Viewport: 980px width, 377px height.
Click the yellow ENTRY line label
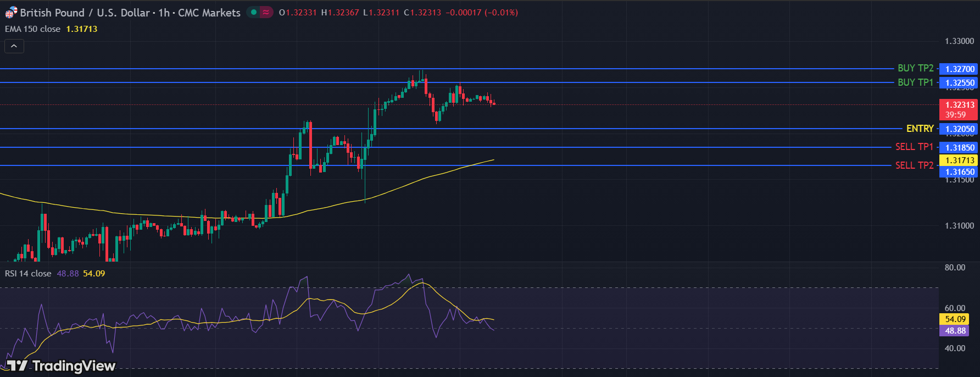click(920, 129)
